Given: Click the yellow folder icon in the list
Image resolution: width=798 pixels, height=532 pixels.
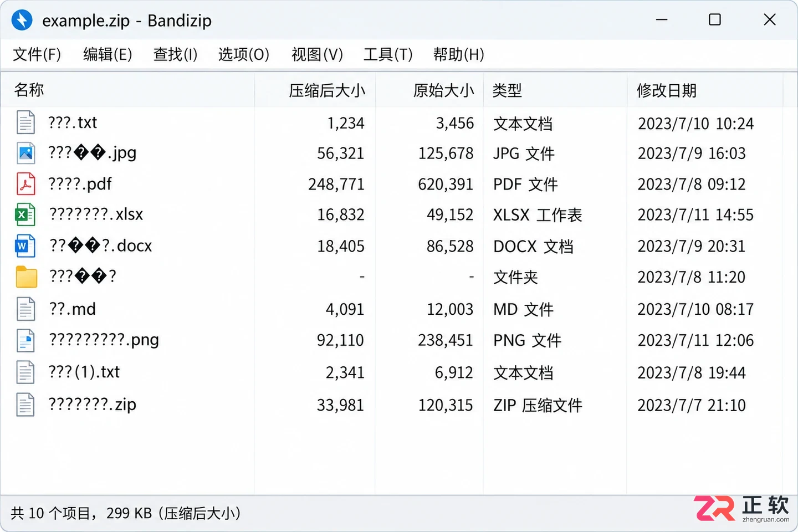Looking at the screenshot, I should coord(26,277).
